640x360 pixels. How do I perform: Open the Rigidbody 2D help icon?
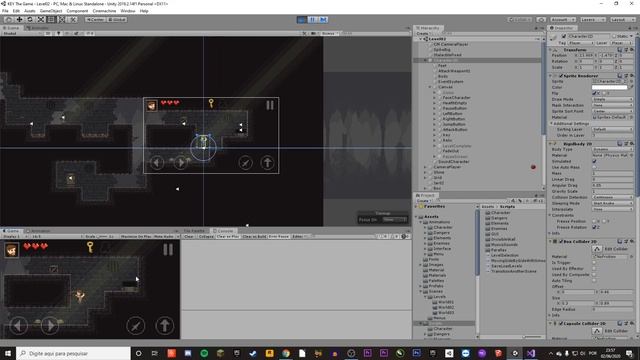[x=620, y=144]
